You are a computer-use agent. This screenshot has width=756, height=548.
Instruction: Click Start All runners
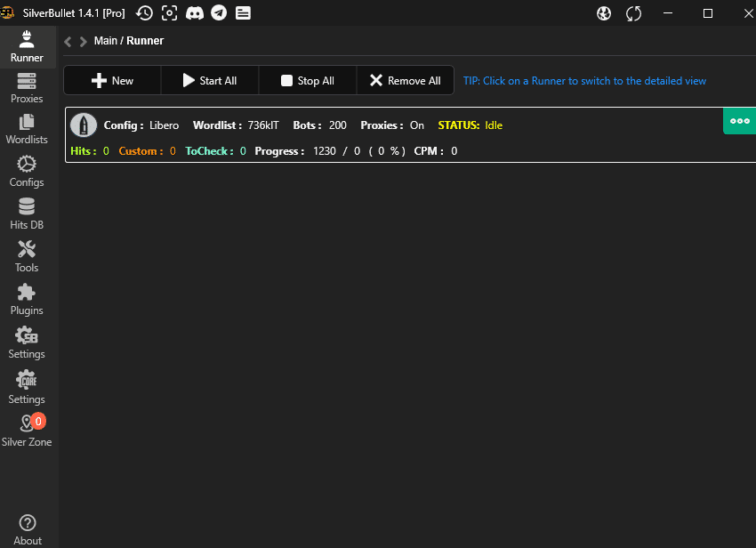coord(210,81)
